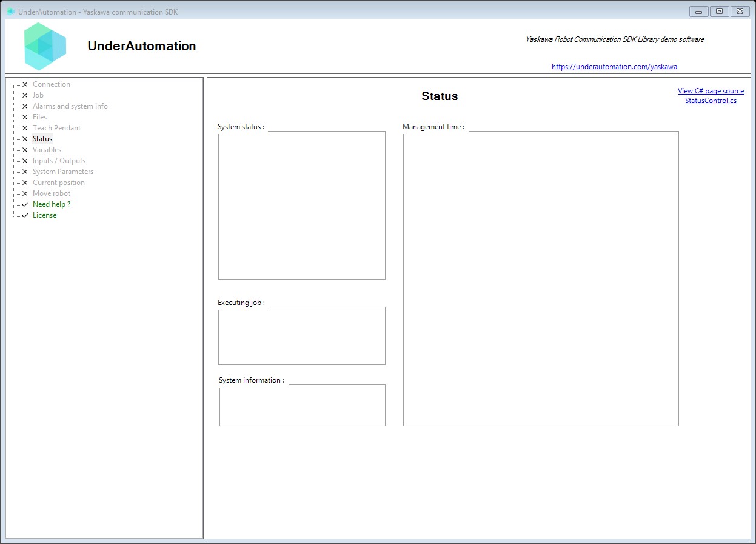The height and width of the screenshot is (544, 756).
Task: Click the Executing job : label
Action: pos(241,303)
